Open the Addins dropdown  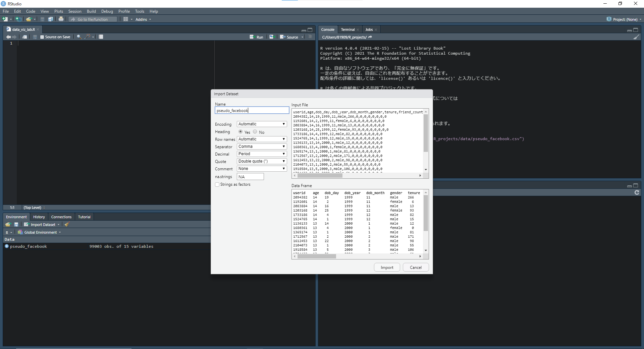coord(143,19)
